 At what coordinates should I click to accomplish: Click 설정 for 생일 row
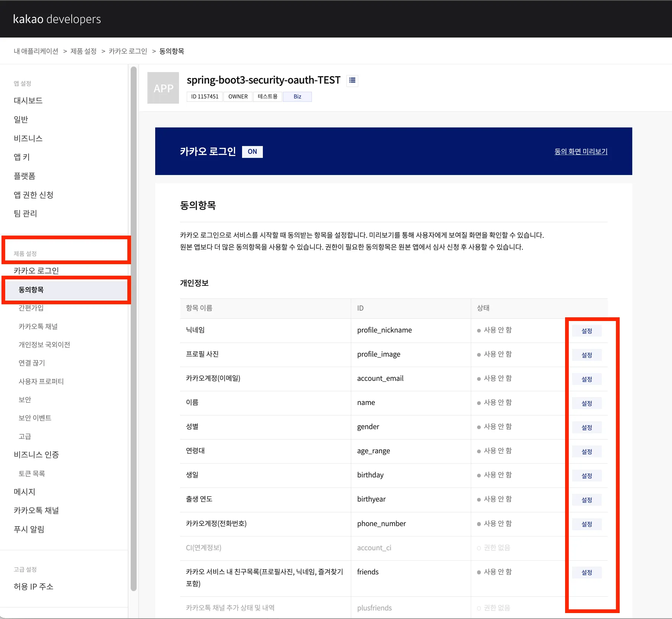587,476
